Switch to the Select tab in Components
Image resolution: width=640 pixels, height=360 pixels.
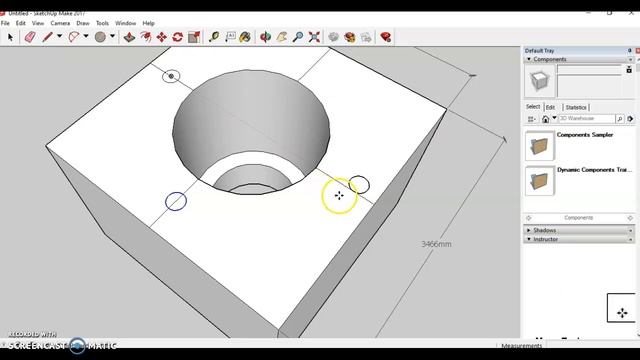pos(533,107)
